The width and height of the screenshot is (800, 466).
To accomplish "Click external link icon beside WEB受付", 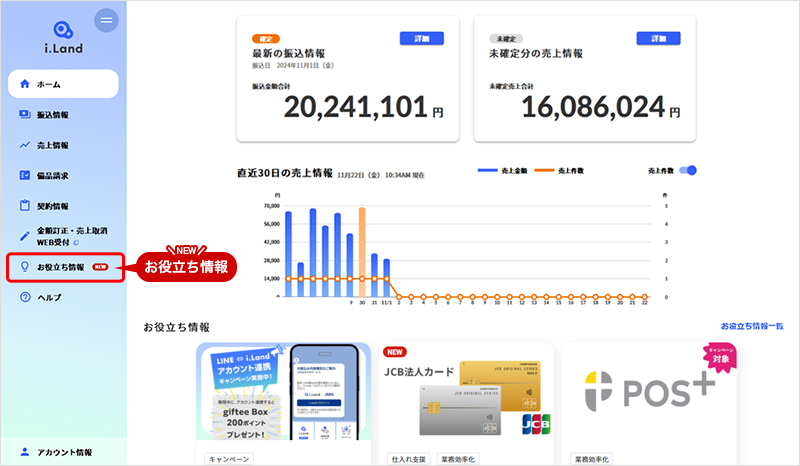I will 76,242.
